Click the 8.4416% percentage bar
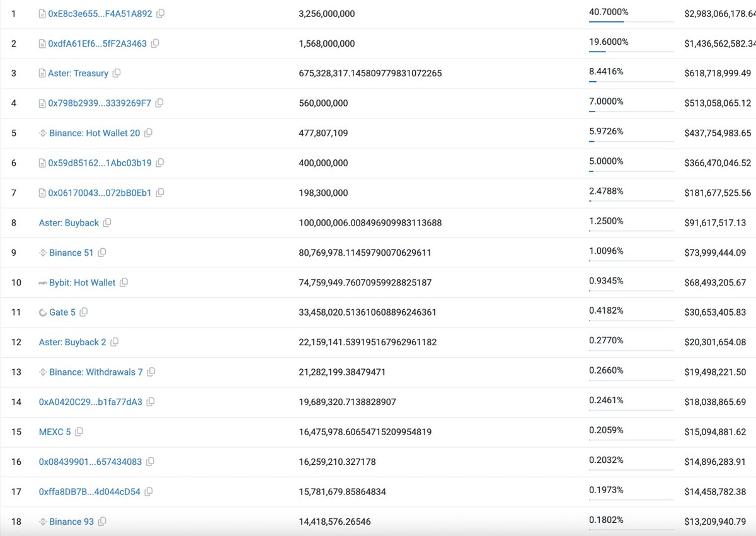The height and width of the screenshot is (536, 756). pyautogui.click(x=631, y=81)
